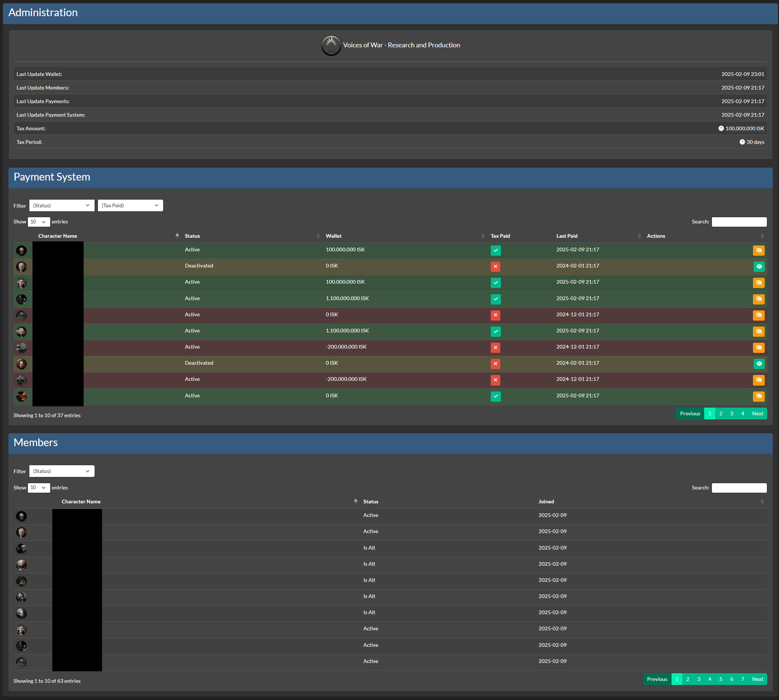Click the 100.000.000 ISK tax amount link

pos(745,128)
